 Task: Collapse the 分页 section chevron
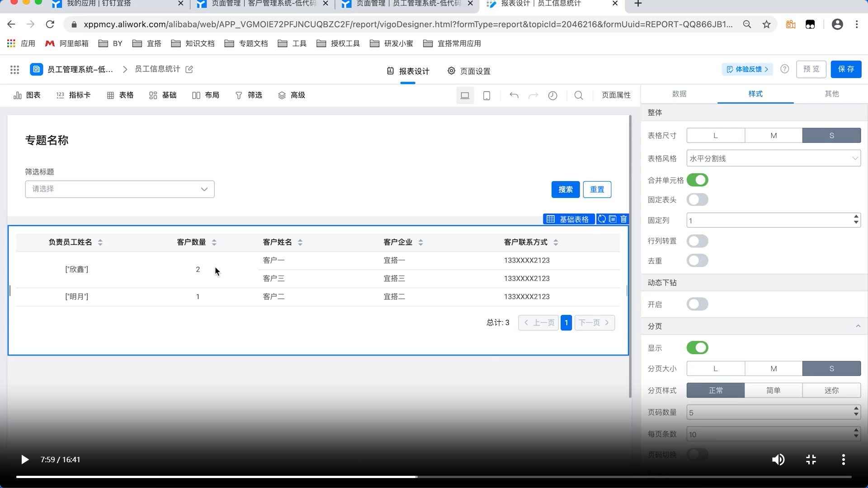tap(858, 326)
